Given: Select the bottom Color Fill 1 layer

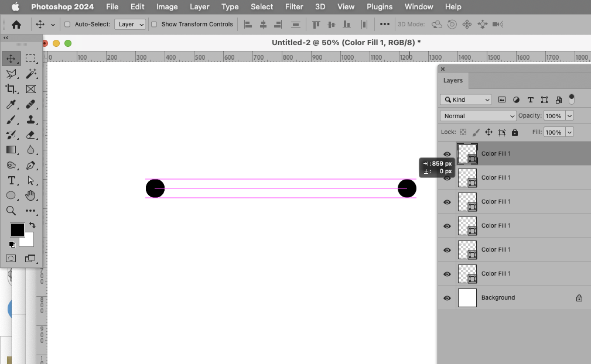Looking at the screenshot, I should click(x=515, y=273).
